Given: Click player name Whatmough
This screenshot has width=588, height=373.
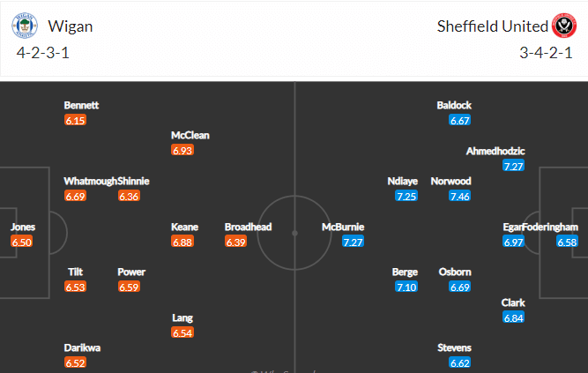Looking at the screenshot, I should 91,181.
